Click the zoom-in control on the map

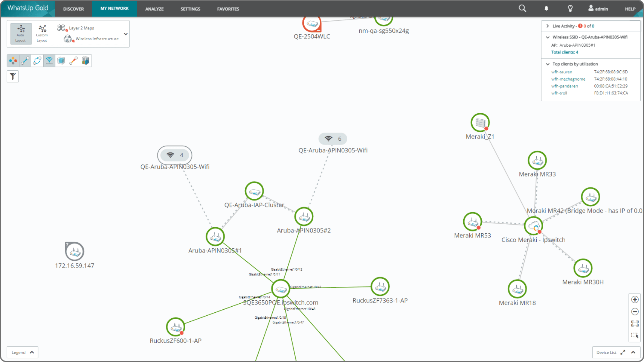[635, 299]
